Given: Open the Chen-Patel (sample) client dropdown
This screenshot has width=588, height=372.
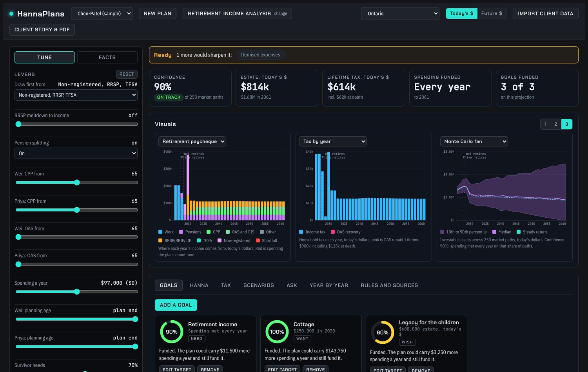Looking at the screenshot, I should coord(102,13).
